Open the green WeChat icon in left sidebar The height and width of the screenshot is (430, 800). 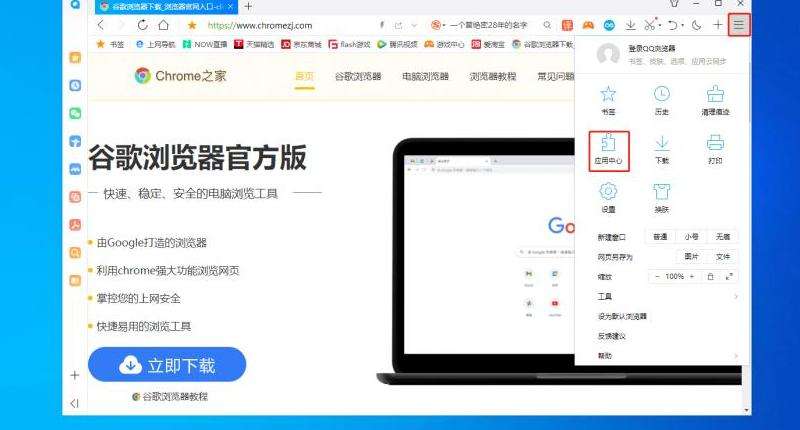(x=75, y=113)
